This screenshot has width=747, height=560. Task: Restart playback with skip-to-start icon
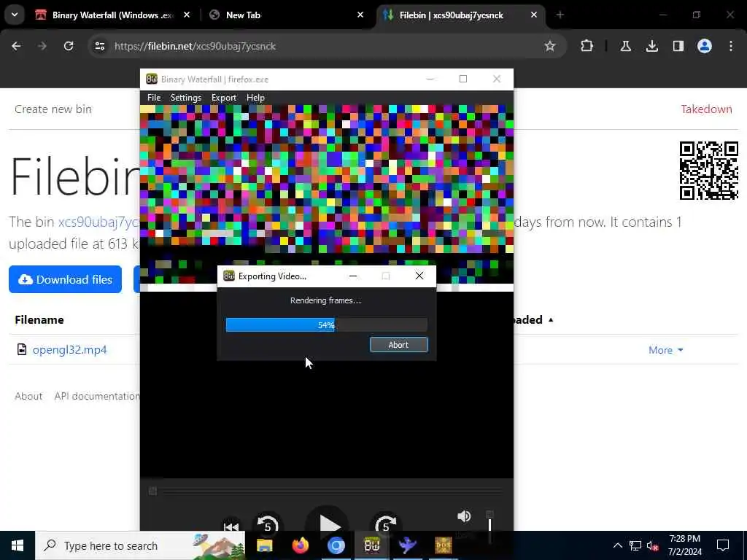point(231,526)
